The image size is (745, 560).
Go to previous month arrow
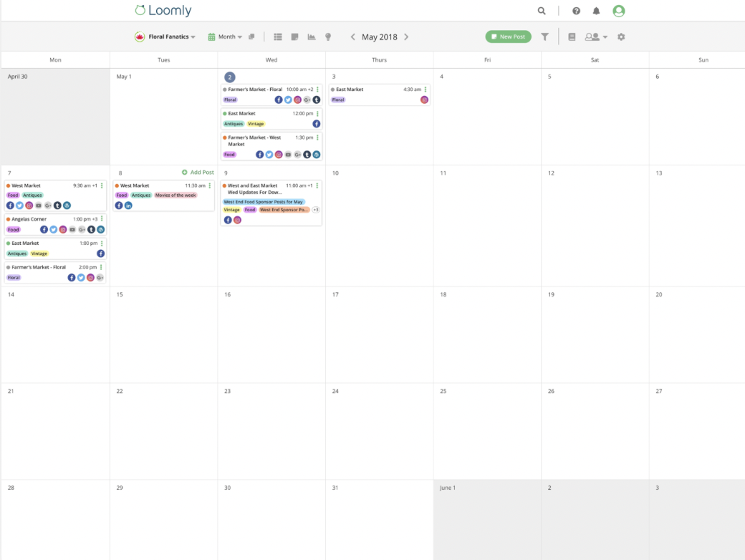tap(352, 37)
